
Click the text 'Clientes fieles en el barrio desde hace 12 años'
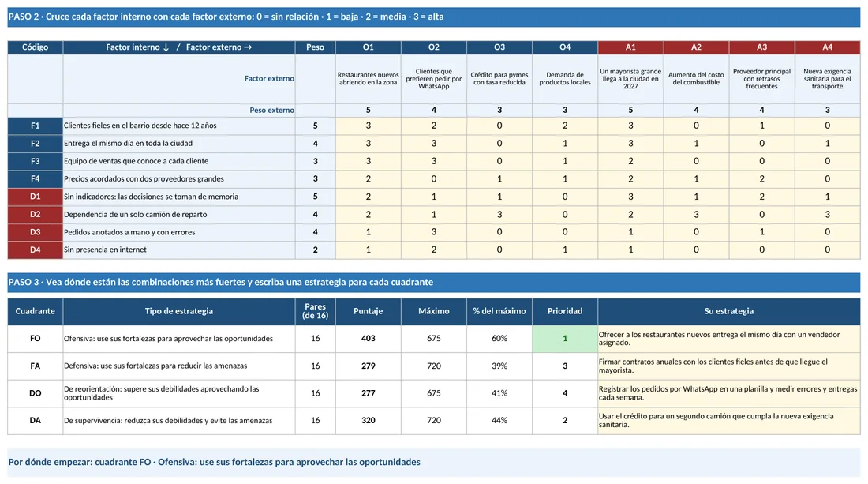coord(140,126)
